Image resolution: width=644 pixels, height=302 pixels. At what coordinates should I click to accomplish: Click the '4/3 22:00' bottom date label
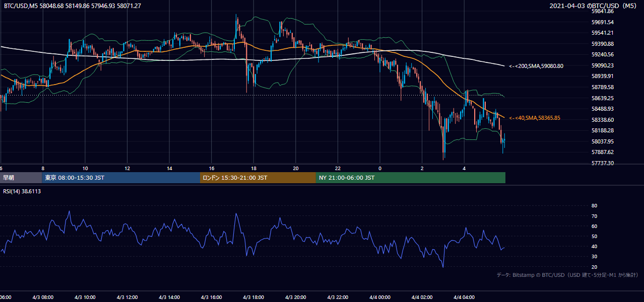pyautogui.click(x=338, y=297)
